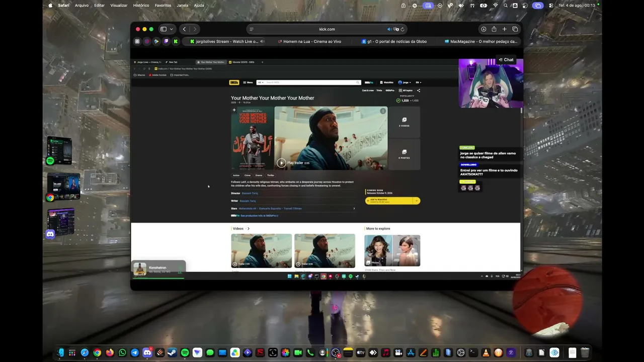Image resolution: width=644 pixels, height=362 pixels.
Task: Expand the Stars row chevron
Action: click(x=354, y=209)
